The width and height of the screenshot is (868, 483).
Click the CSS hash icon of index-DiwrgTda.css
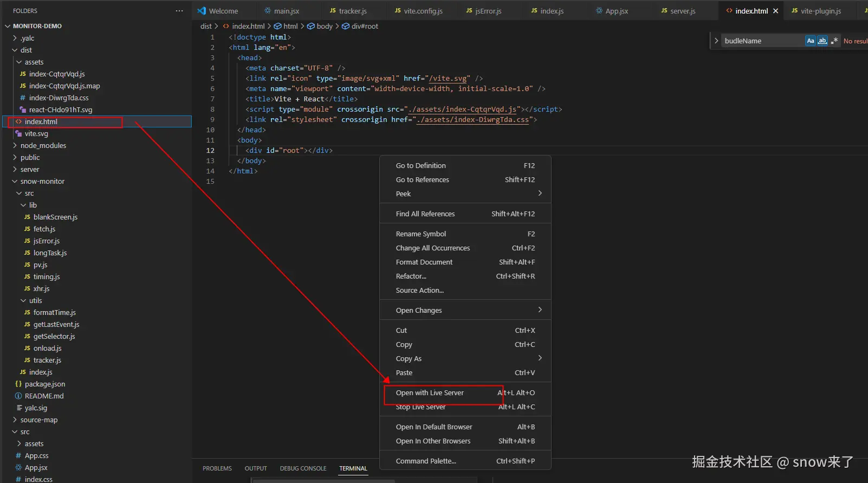[23, 98]
